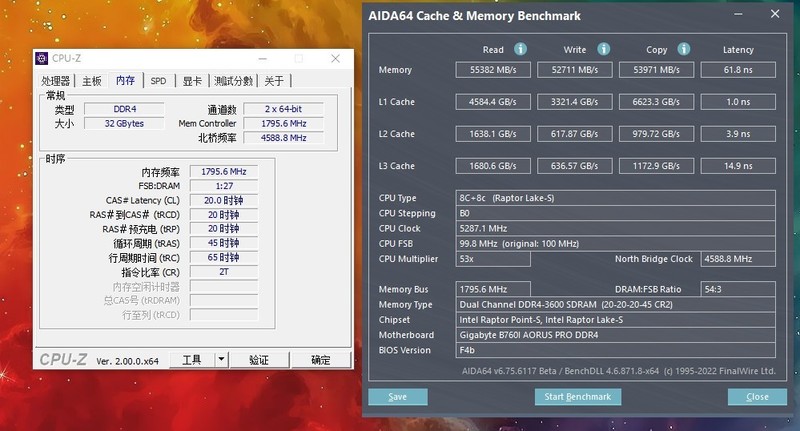Click the empty 内存空闲计时器 field in CPU-Z

tap(224, 286)
